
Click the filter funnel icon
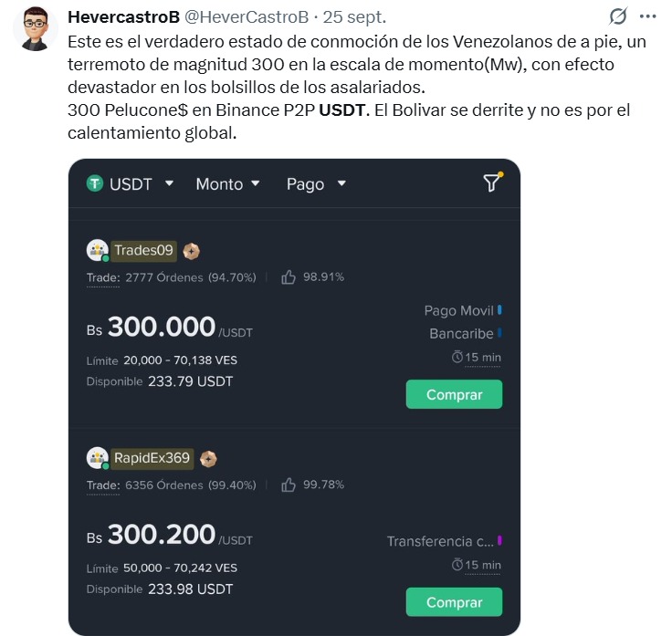492,182
